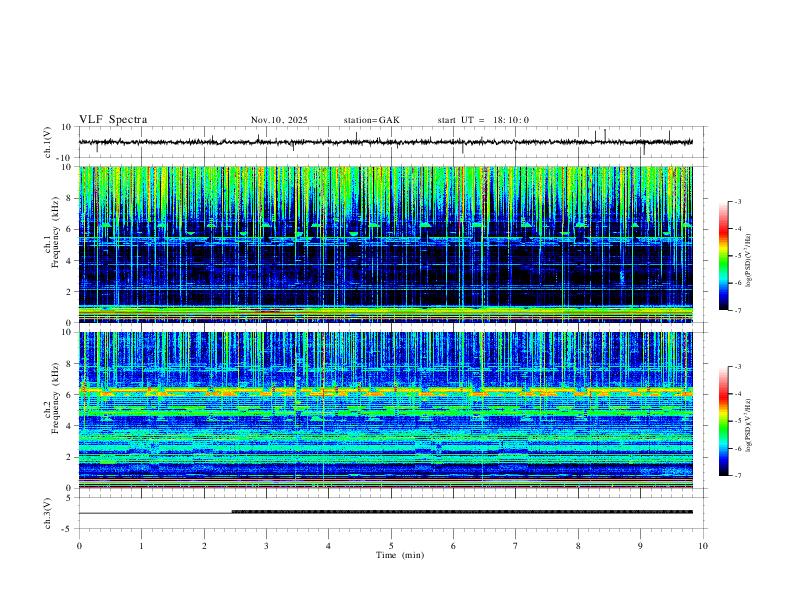Click the '-7' value on ch.2 colorbar
The width and height of the screenshot is (792, 612).
click(737, 476)
